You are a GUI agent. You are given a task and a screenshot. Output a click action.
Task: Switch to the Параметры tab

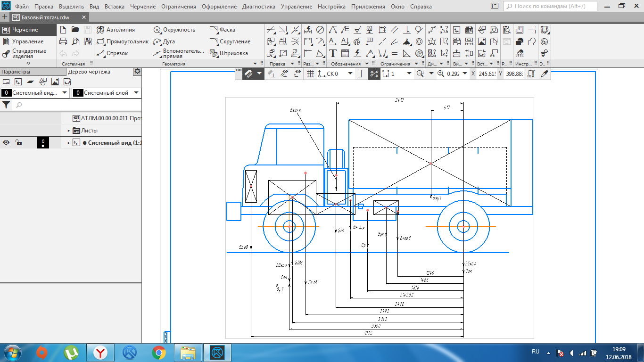pos(16,72)
